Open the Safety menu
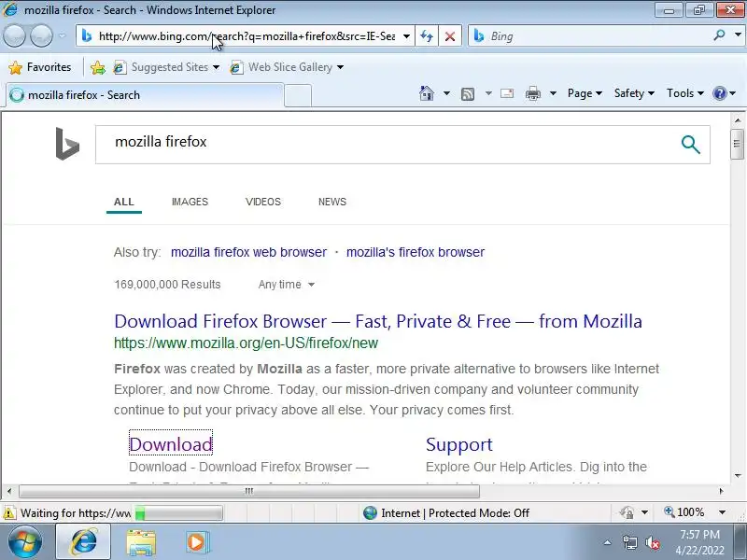The image size is (747, 560). 634,93
